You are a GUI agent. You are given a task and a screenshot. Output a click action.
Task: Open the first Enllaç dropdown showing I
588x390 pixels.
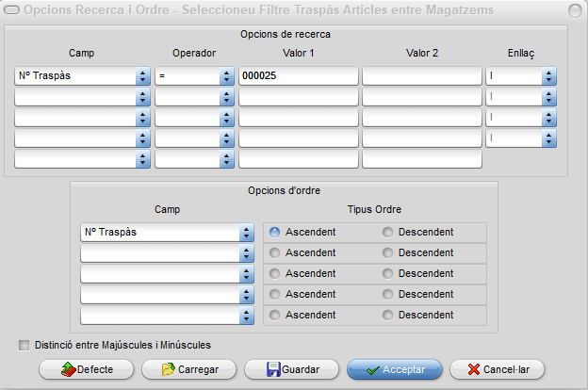[x=521, y=76]
